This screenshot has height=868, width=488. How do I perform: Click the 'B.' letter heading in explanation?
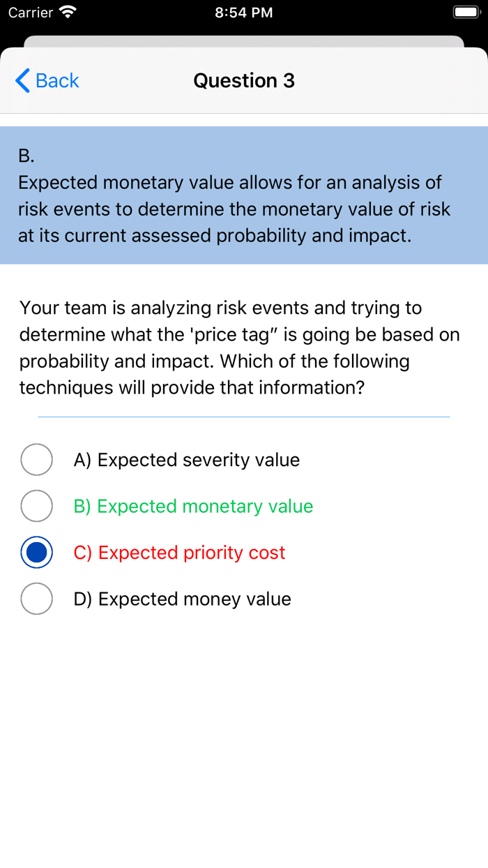[26, 156]
